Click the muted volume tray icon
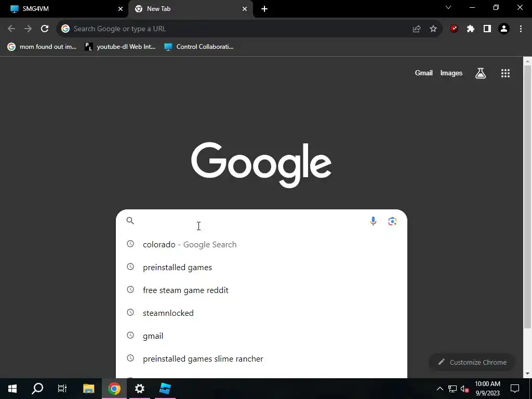The image size is (532, 399). (x=465, y=389)
